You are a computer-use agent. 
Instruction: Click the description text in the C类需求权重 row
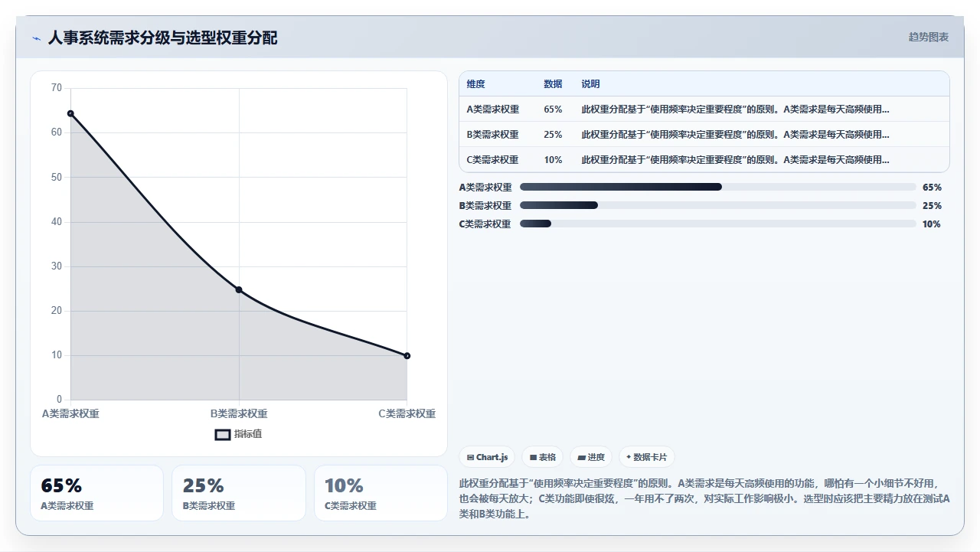click(735, 160)
